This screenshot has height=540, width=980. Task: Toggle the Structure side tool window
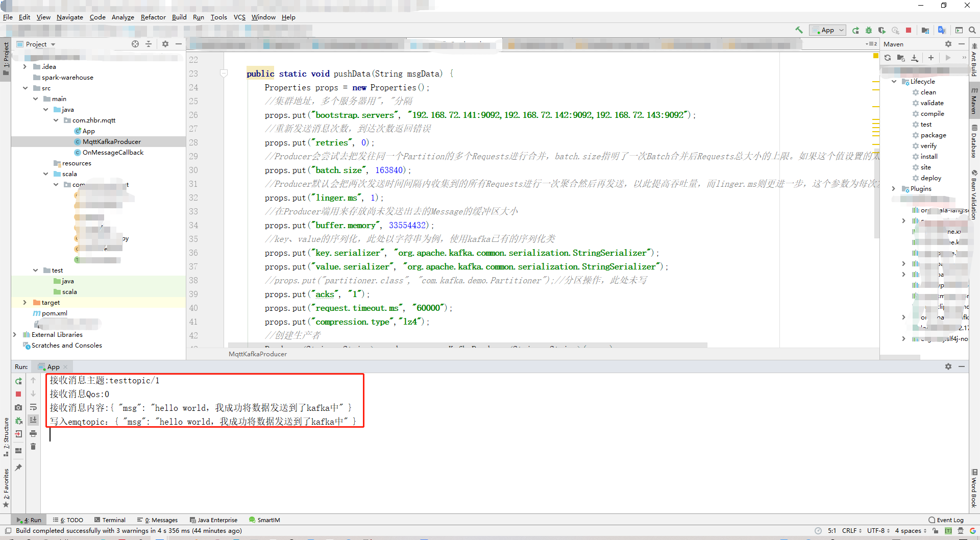[6, 437]
